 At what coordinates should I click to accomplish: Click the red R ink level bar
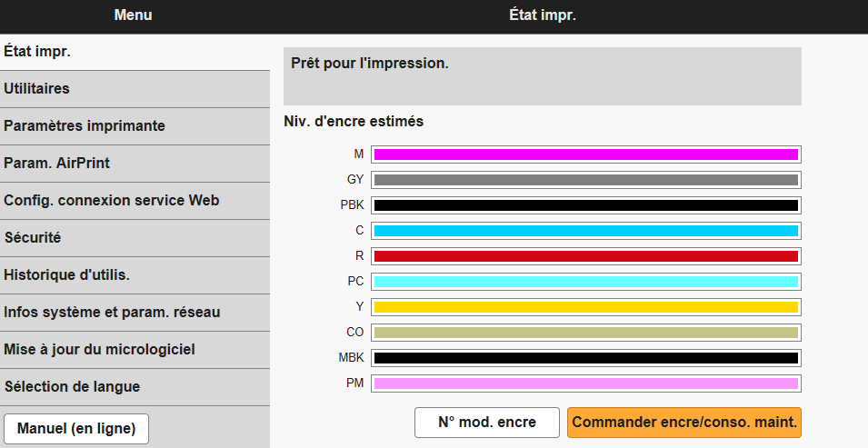click(585, 256)
